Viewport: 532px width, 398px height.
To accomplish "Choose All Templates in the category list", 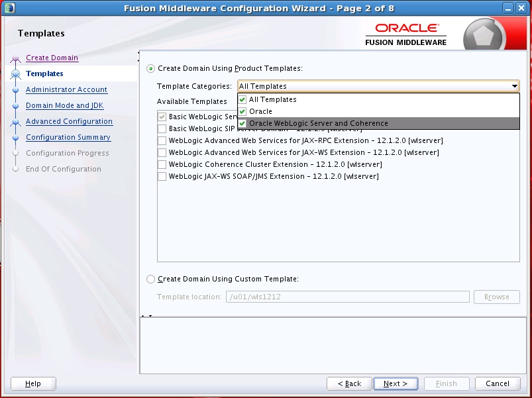I will [378, 100].
